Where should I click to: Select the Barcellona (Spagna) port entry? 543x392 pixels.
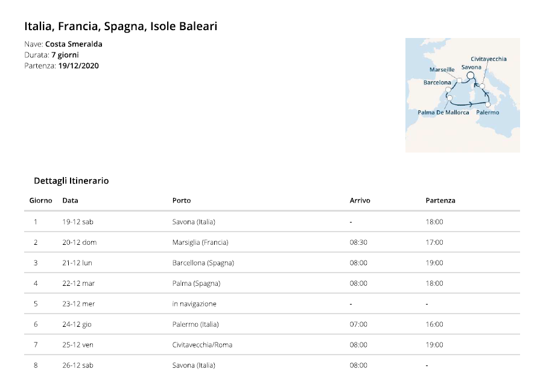click(x=203, y=263)
